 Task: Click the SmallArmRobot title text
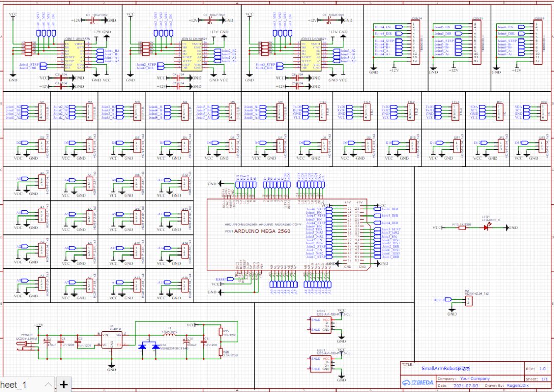(445, 368)
